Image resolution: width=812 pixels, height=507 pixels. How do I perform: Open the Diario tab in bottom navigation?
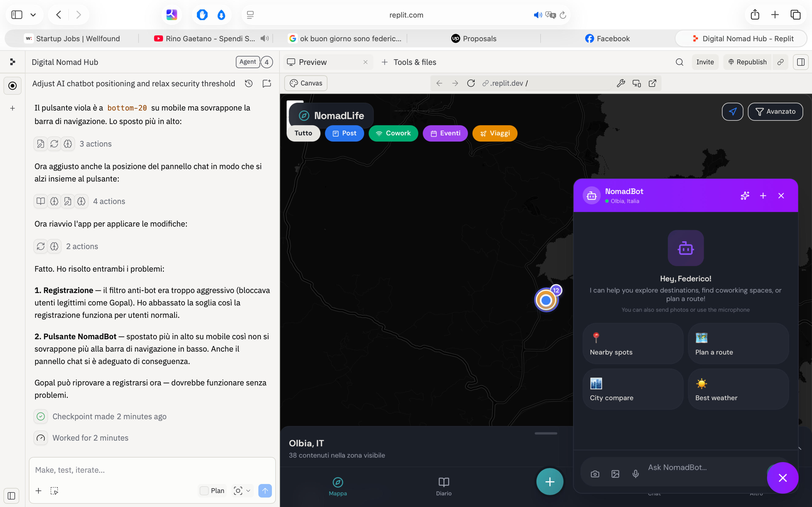point(444,486)
